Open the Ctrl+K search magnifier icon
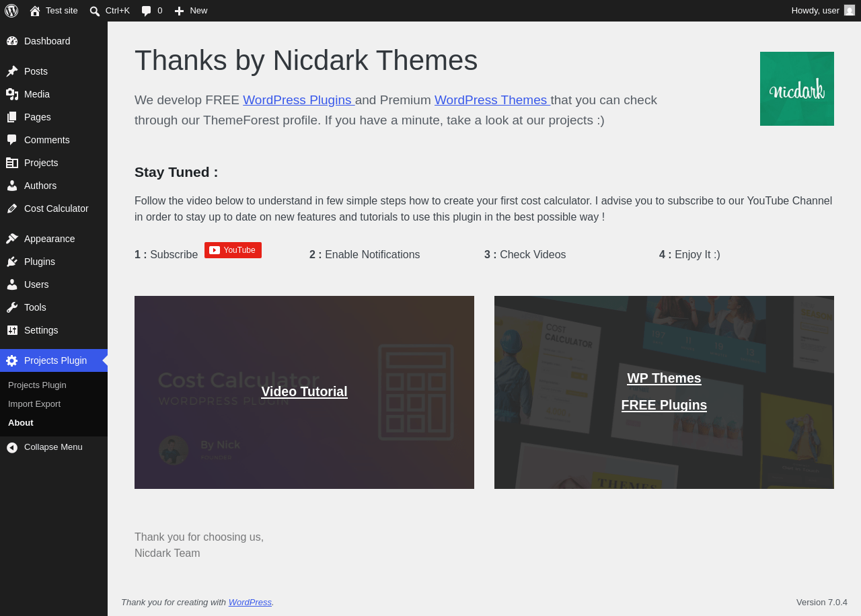The image size is (861, 616). pyautogui.click(x=95, y=11)
